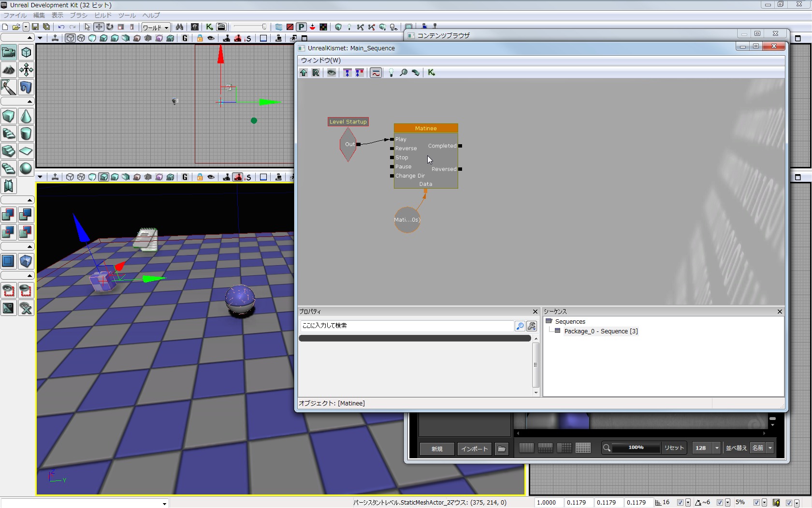Toggle the rotation grid snap checkbox
The height and width of the screenshot is (508, 812).
720,503
